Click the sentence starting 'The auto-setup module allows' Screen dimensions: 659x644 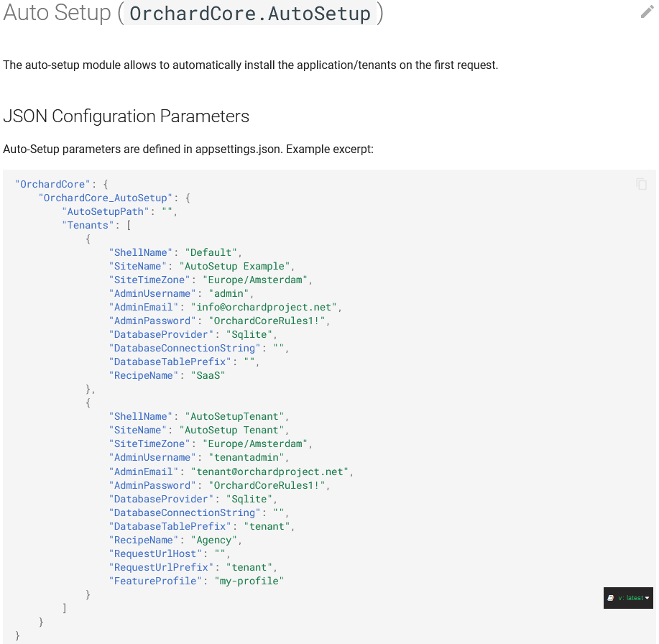[x=251, y=65]
